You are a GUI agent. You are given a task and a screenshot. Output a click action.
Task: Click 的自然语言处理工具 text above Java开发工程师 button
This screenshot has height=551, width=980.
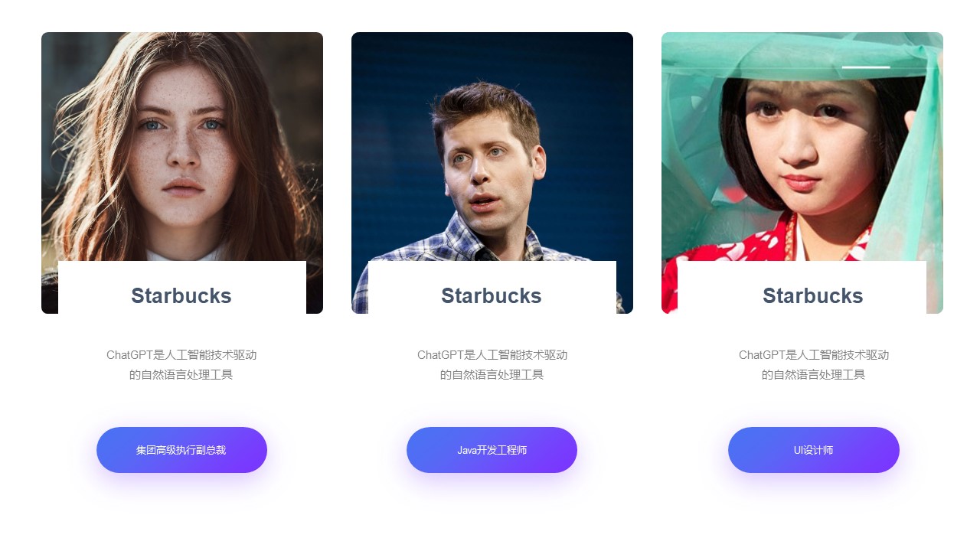492,375
